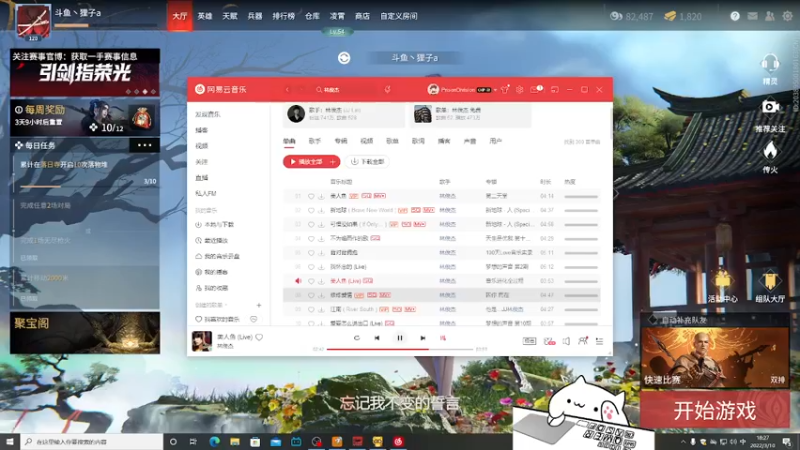Open the game settings gear icon
The height and width of the screenshot is (450, 800).
pyautogui.click(x=787, y=16)
